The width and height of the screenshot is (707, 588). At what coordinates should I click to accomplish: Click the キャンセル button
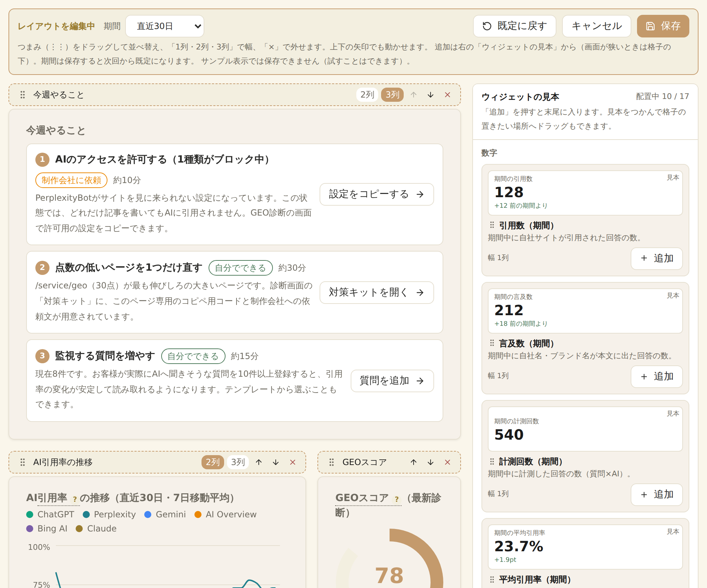click(x=596, y=26)
